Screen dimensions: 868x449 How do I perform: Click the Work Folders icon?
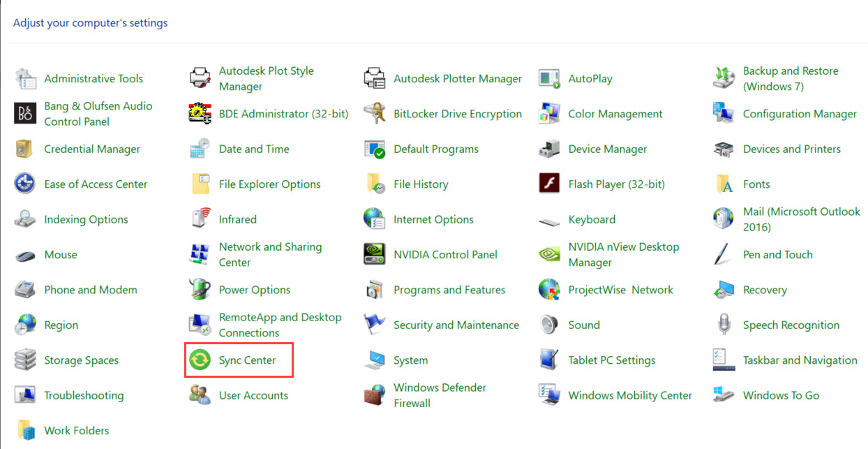[26, 431]
